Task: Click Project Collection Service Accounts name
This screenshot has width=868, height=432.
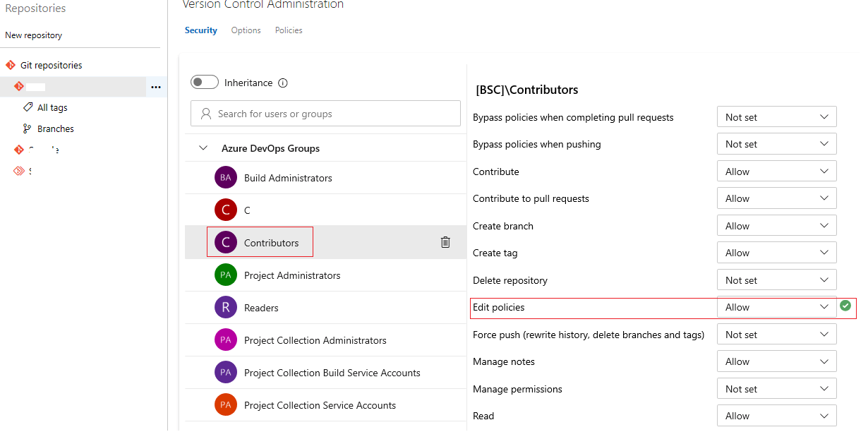Action: tap(320, 405)
